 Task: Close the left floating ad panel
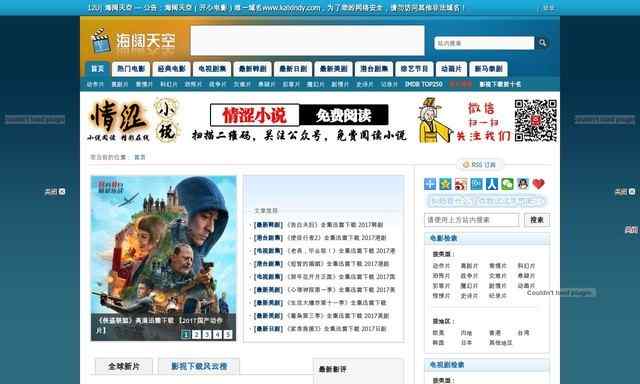(x=55, y=191)
